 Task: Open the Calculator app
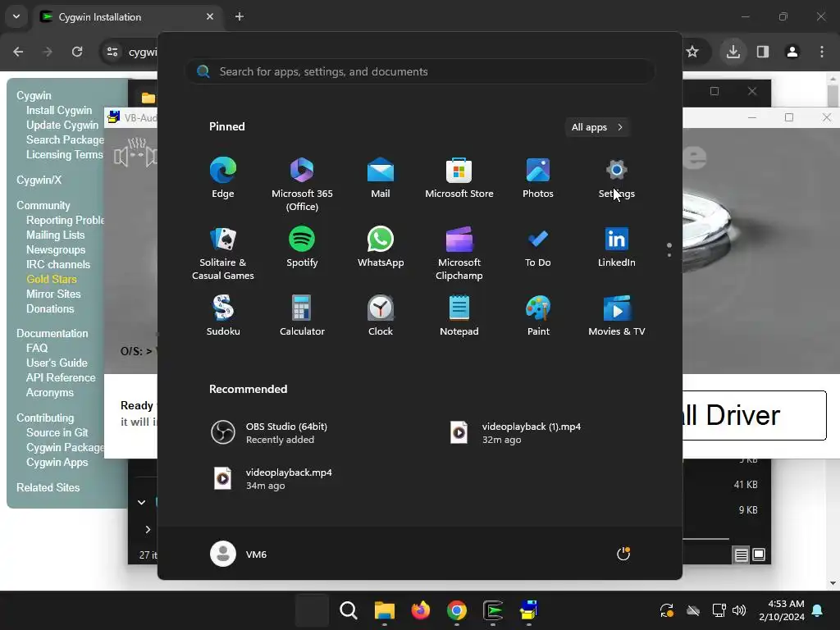pyautogui.click(x=302, y=317)
